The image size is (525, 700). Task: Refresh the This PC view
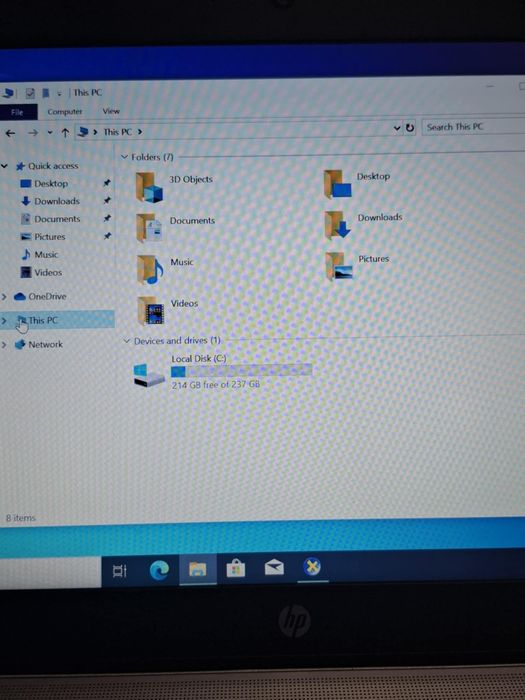pos(409,128)
